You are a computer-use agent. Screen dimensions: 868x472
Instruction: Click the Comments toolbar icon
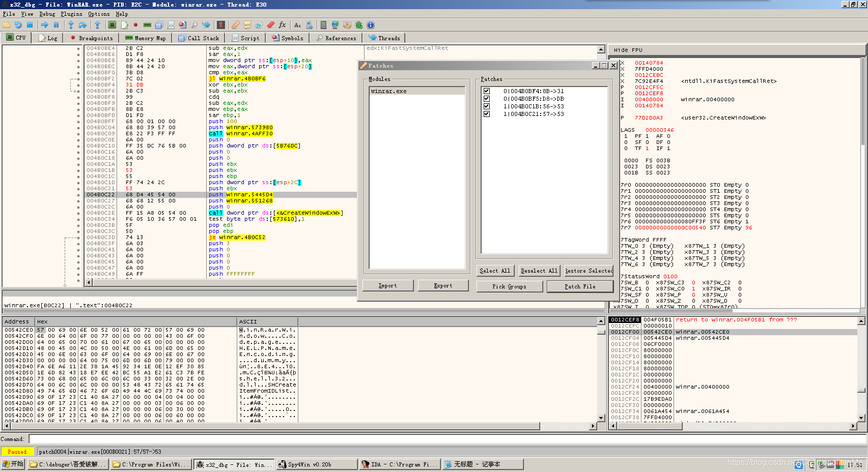[x=247, y=25]
